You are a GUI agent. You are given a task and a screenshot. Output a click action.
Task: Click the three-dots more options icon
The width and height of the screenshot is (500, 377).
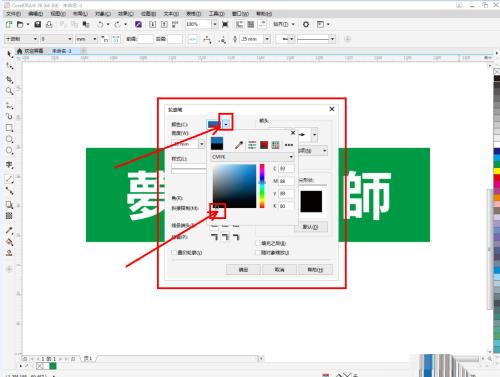(289, 145)
